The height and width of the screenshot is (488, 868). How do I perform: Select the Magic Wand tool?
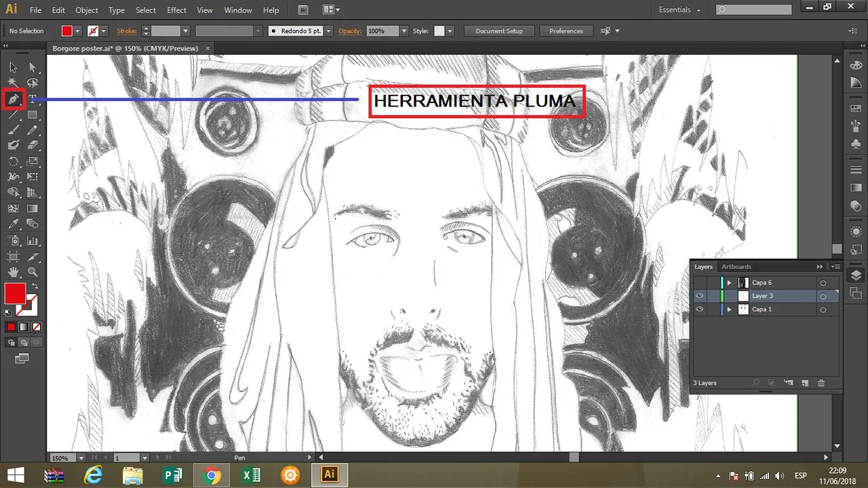13,83
